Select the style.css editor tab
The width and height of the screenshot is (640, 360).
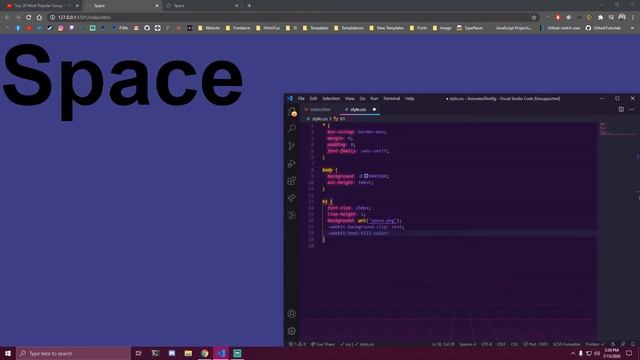coord(358,109)
